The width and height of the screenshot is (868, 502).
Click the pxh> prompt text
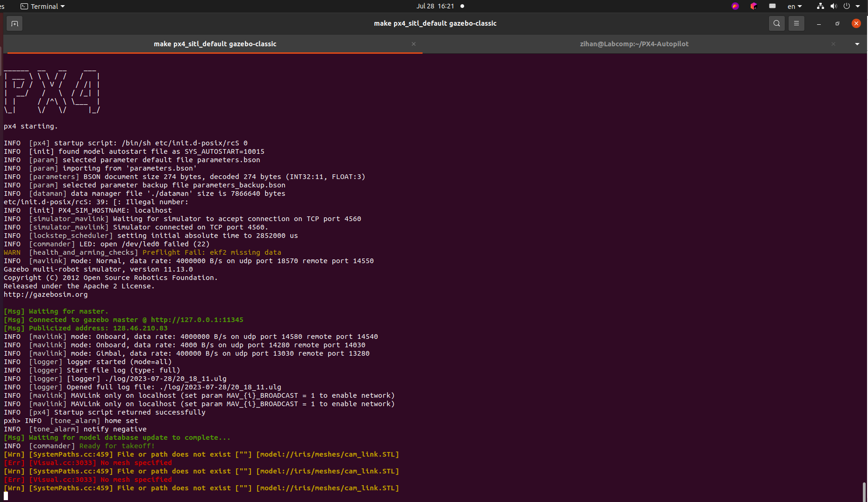pos(12,421)
